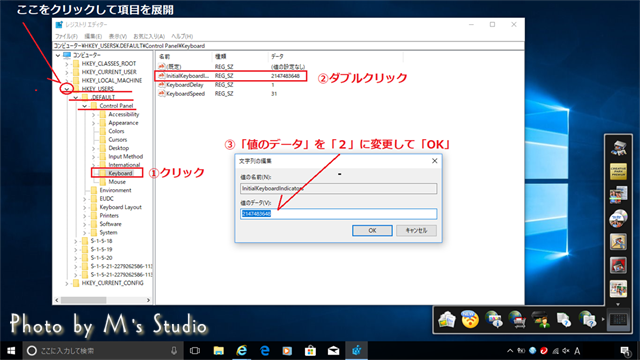This screenshot has height=360, width=640.
Task: Click the Registry Editor taskbar icon
Action: 356,351
